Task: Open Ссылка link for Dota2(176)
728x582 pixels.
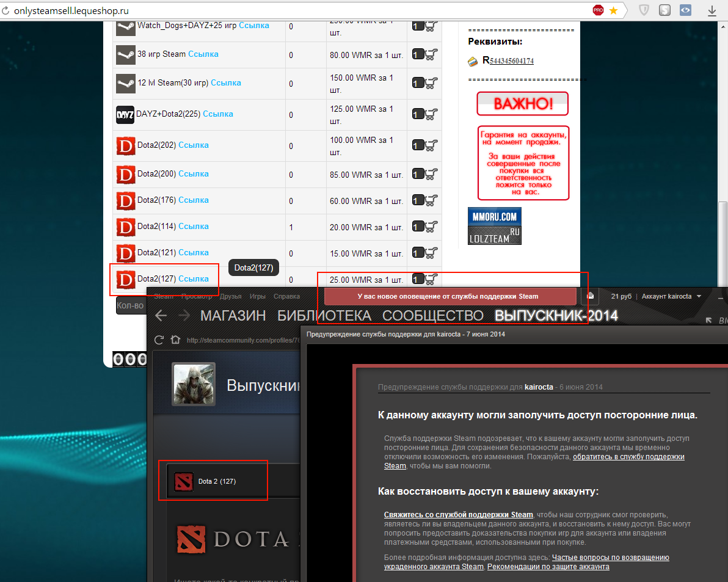Action: click(194, 200)
